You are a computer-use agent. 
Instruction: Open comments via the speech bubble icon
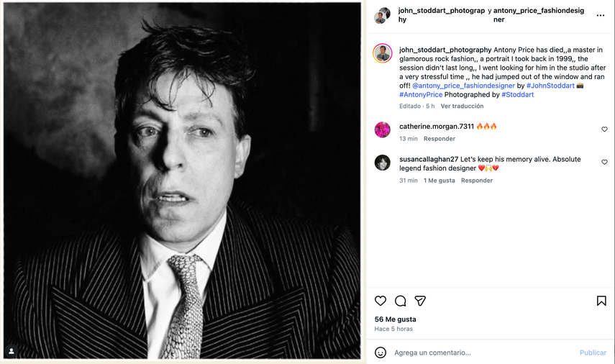(x=401, y=301)
